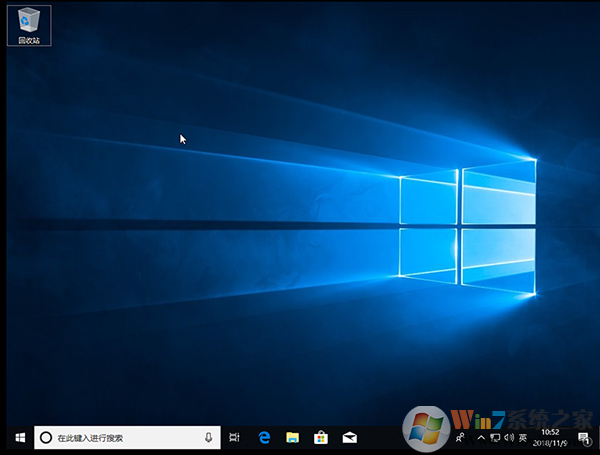This screenshot has width=600, height=455.
Task: Open the People icon in the taskbar
Action: [460, 438]
